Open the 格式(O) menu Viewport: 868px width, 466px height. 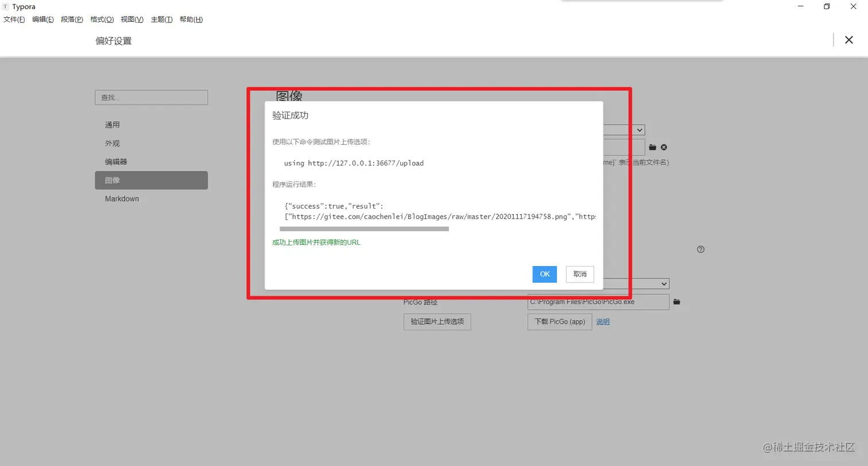click(x=102, y=20)
